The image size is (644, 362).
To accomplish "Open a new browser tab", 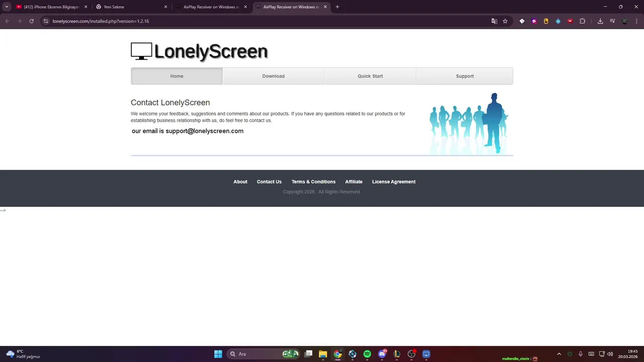I will point(337,7).
